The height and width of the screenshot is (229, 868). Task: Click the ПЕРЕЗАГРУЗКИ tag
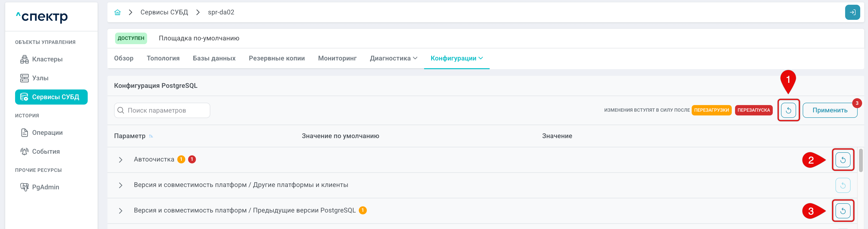pos(711,110)
